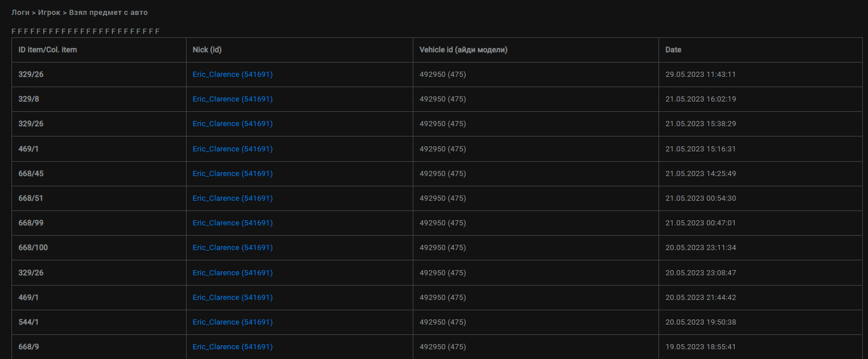Click the "ID item/Col. item" column header
Image resolution: width=868 pixels, height=359 pixels.
[x=48, y=50]
